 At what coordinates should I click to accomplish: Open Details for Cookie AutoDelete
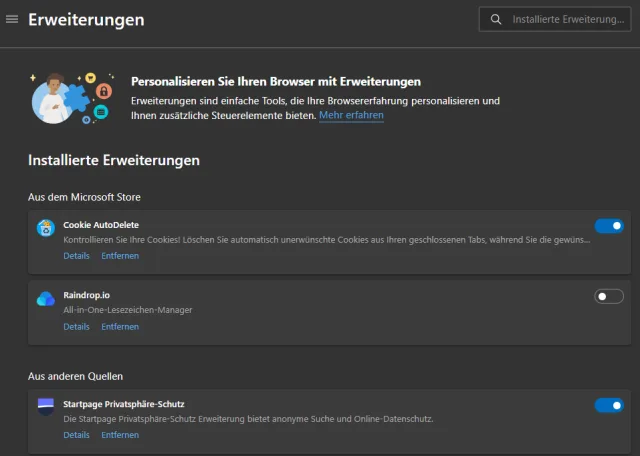(x=76, y=256)
